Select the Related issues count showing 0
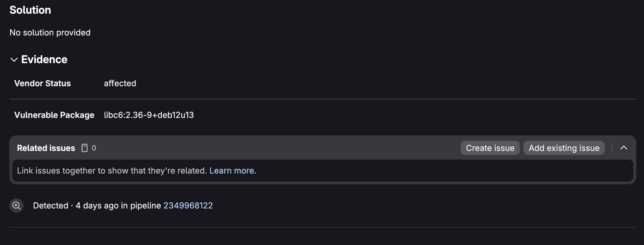The width and height of the screenshot is (644, 245). tap(94, 148)
